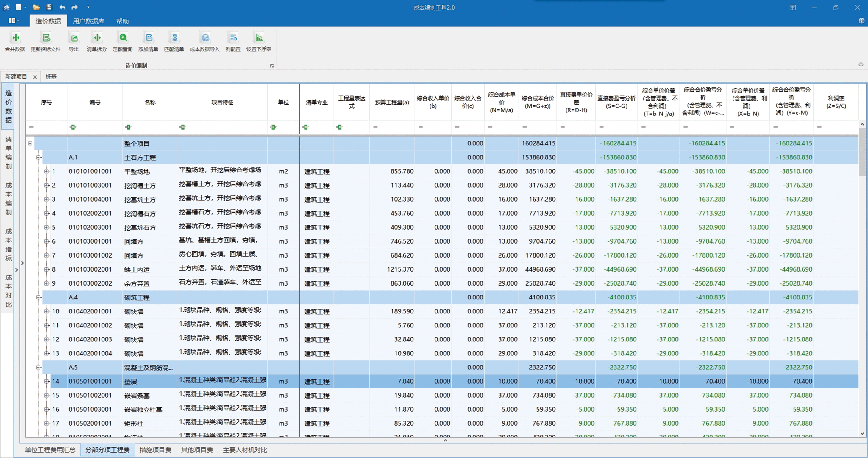The width and height of the screenshot is (868, 458).
Task: Switch to the 用户数据库 ribbon tab
Action: coord(89,21)
